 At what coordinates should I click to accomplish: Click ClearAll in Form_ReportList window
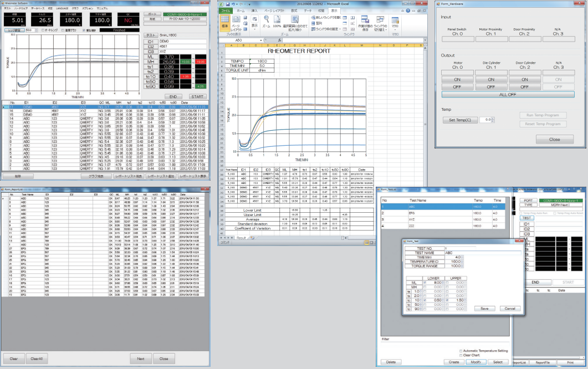[x=37, y=358]
